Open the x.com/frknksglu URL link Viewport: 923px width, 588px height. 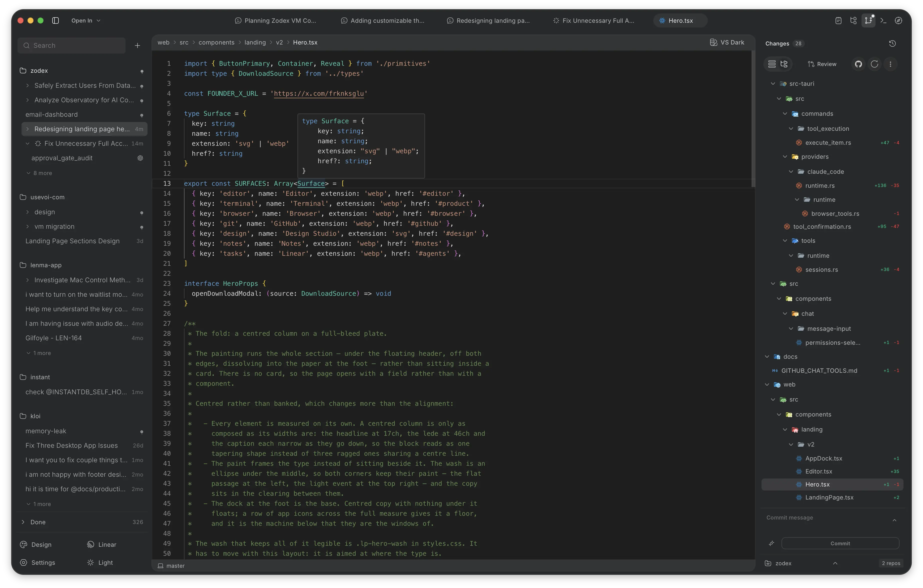tap(318, 94)
